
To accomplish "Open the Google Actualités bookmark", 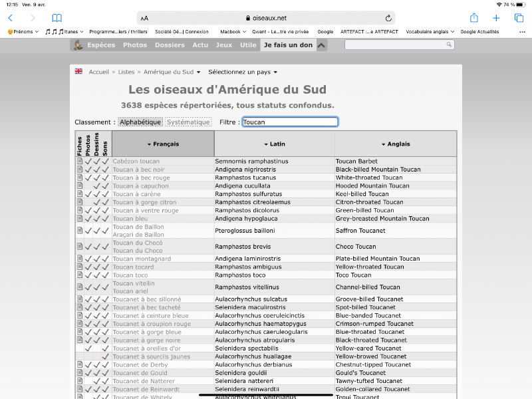I will pos(479,31).
